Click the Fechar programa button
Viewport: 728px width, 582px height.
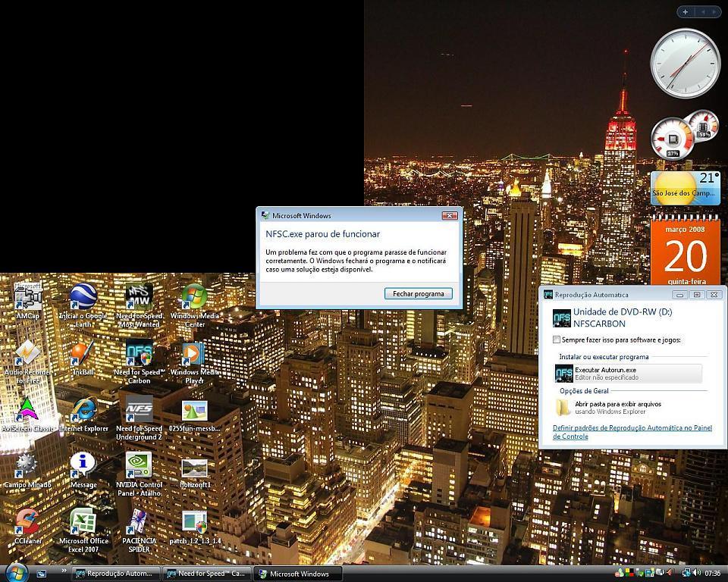coord(419,293)
